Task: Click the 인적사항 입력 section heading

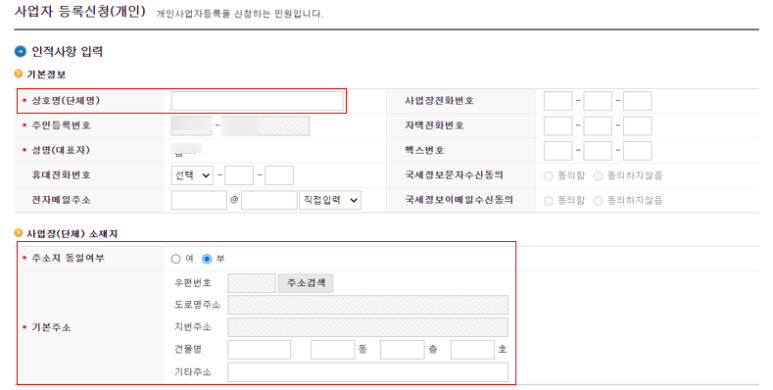Action: 67,52
